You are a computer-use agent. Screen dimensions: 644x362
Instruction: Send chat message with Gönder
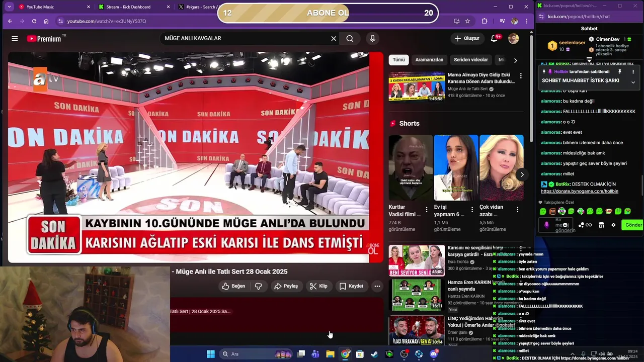[633, 225]
